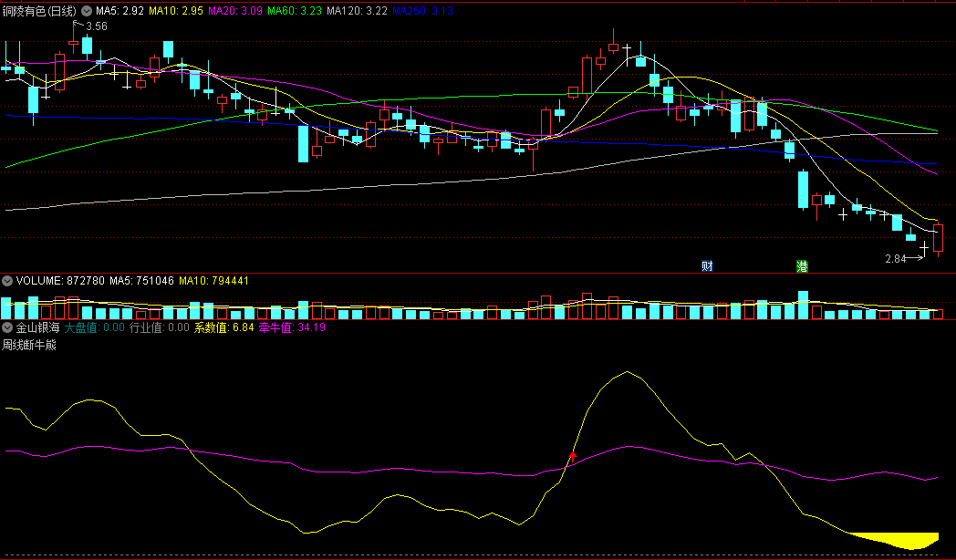Click the 铜陵有色(日线) chart title
This screenshot has width=956, height=560.
point(39,11)
